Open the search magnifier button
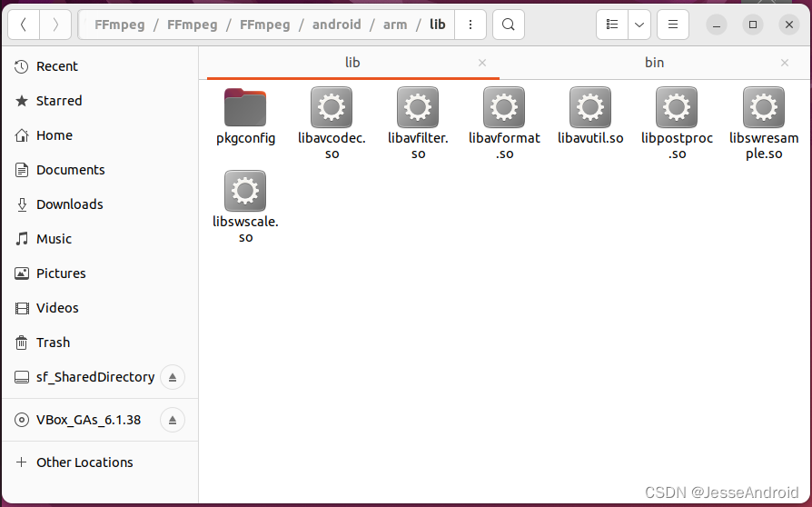This screenshot has height=507, width=812. click(x=509, y=25)
